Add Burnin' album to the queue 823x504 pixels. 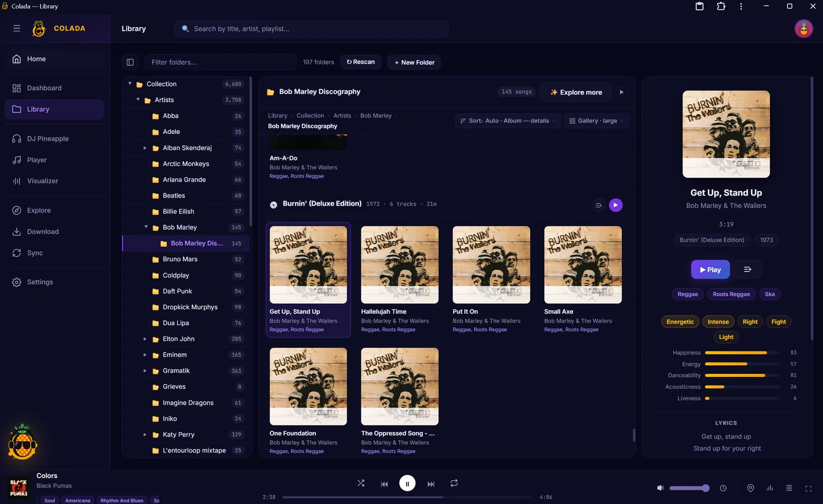(x=599, y=205)
